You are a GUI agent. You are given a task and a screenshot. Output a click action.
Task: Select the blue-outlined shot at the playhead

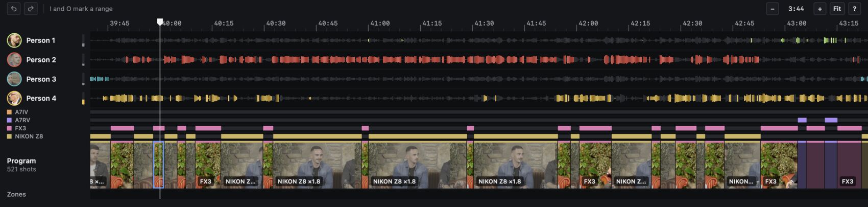[159, 165]
